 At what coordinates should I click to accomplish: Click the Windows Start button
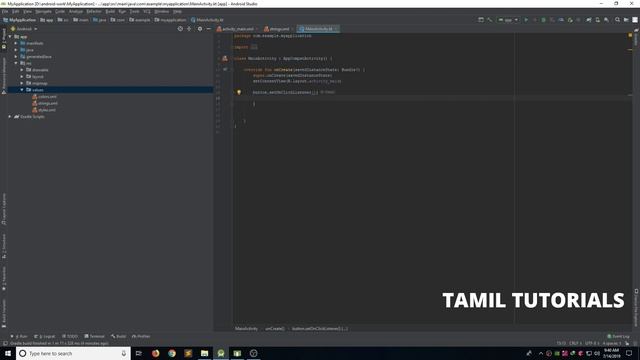point(8,353)
